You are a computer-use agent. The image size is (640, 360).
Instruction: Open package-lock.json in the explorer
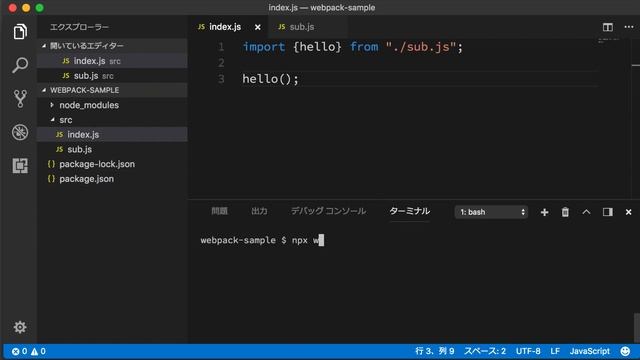click(112, 164)
